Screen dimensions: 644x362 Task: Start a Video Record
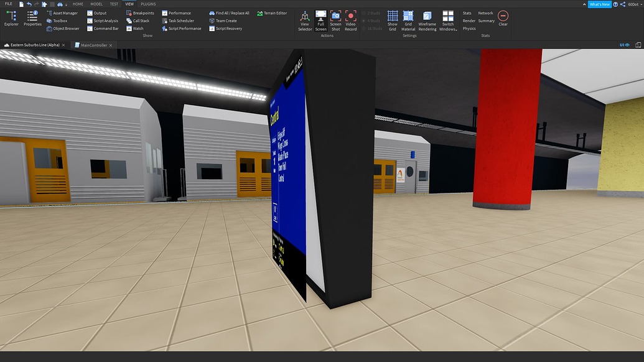[x=350, y=19]
